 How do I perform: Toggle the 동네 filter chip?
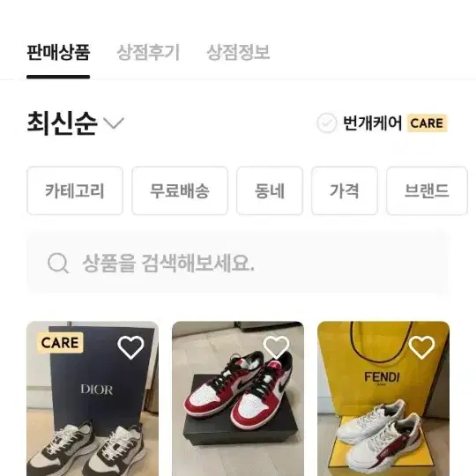pyautogui.click(x=270, y=190)
